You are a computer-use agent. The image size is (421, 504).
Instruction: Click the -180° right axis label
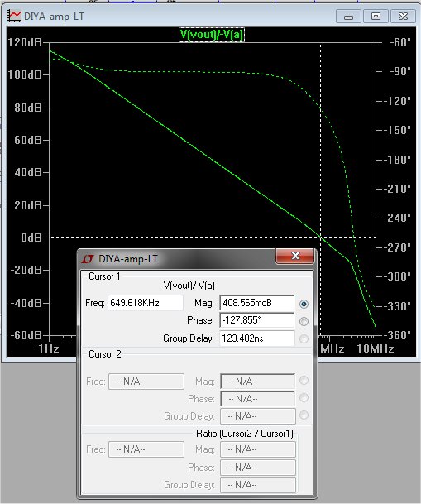point(397,160)
